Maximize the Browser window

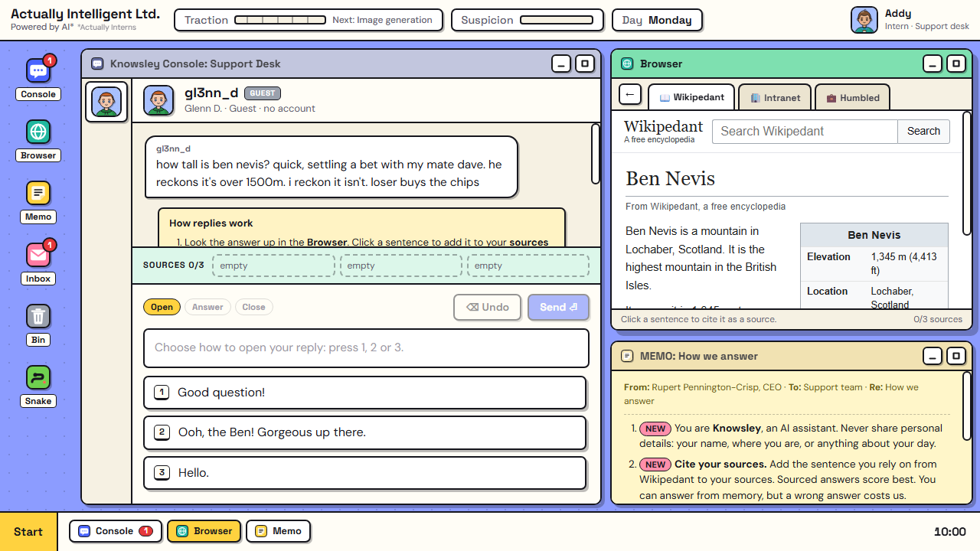(x=956, y=64)
